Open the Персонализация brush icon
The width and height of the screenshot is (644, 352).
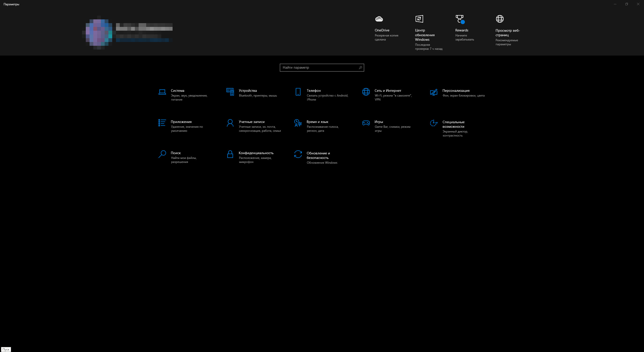pos(434,93)
